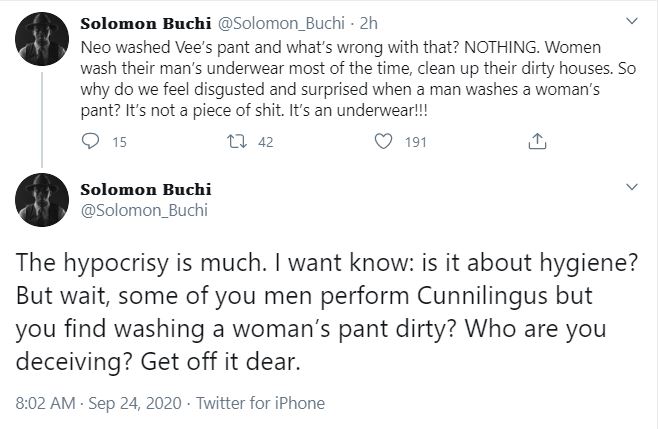View the 15 replies count
Viewport: 659px width, 429px height.
119,142
